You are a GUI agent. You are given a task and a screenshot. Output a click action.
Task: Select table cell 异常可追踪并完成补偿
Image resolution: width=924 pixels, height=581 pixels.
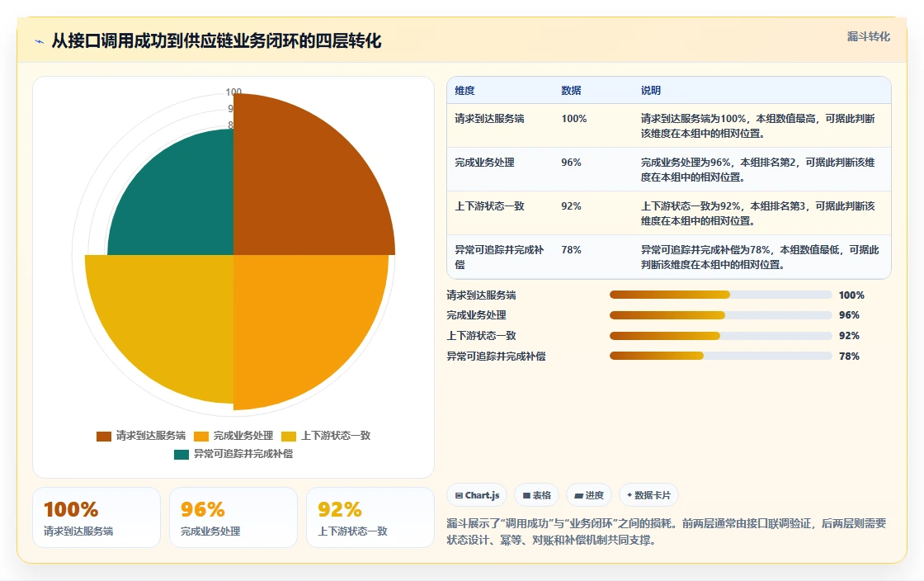click(x=499, y=257)
